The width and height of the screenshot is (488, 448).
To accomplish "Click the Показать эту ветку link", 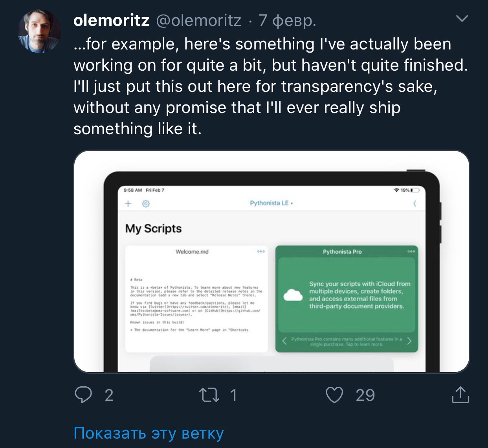I will click(149, 433).
